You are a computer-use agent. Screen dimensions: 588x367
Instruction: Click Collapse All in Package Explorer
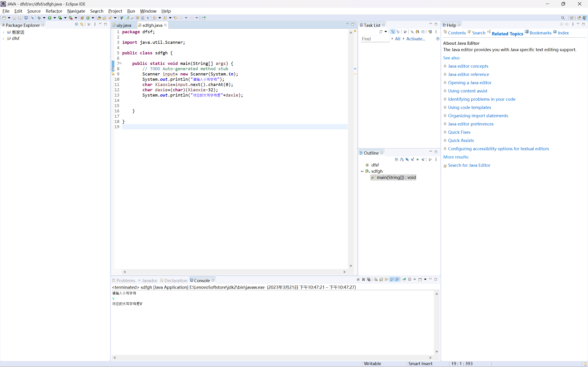click(76, 24)
